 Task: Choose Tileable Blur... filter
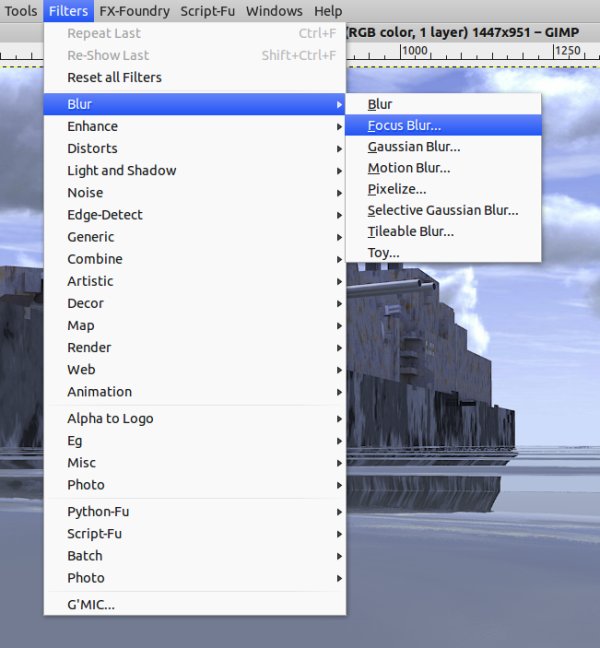pyautogui.click(x=443, y=231)
